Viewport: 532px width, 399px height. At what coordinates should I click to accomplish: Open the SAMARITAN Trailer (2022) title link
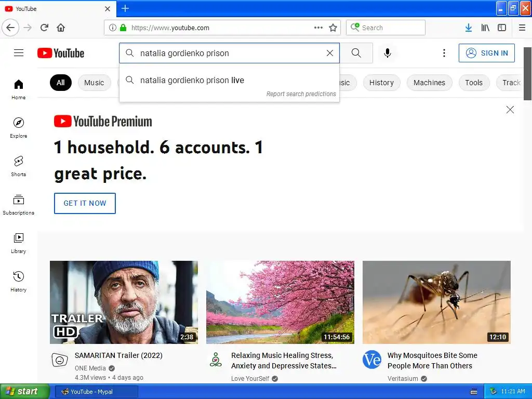click(x=118, y=355)
